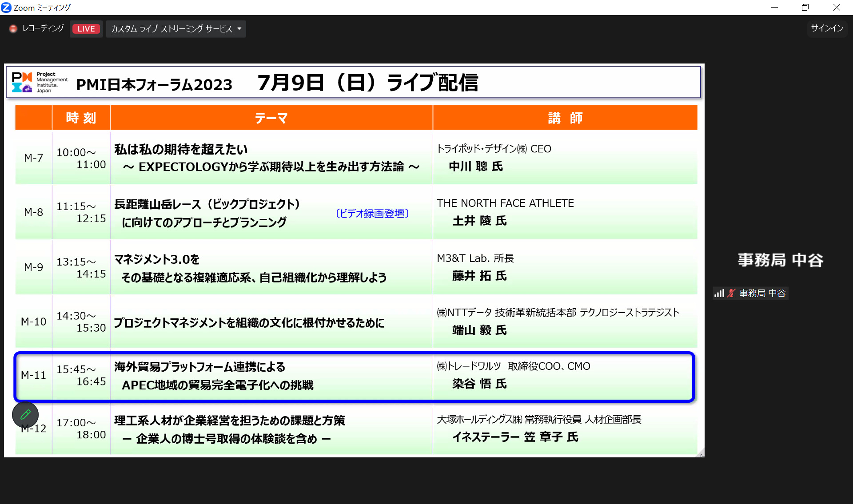Image resolution: width=853 pixels, height=504 pixels.
Task: Click the レコーディング label
Action: pos(43,28)
